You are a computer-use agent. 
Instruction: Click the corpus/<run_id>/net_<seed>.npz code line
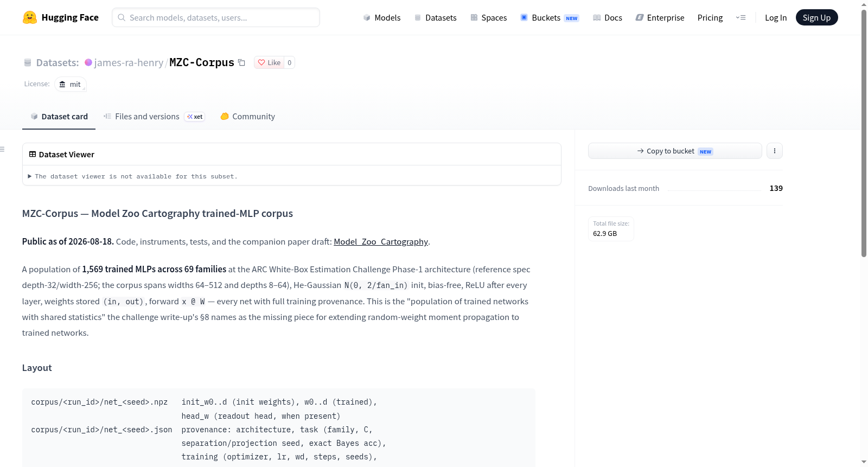[x=99, y=402]
